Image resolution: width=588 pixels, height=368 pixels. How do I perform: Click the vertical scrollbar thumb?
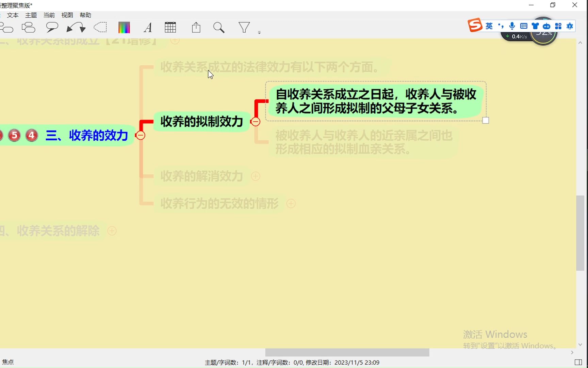point(580,233)
